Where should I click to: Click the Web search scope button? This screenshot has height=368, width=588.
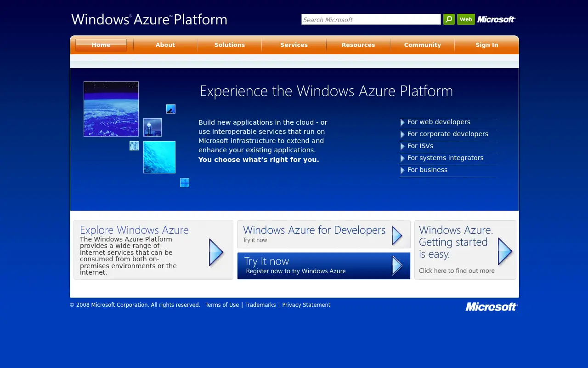[466, 19]
